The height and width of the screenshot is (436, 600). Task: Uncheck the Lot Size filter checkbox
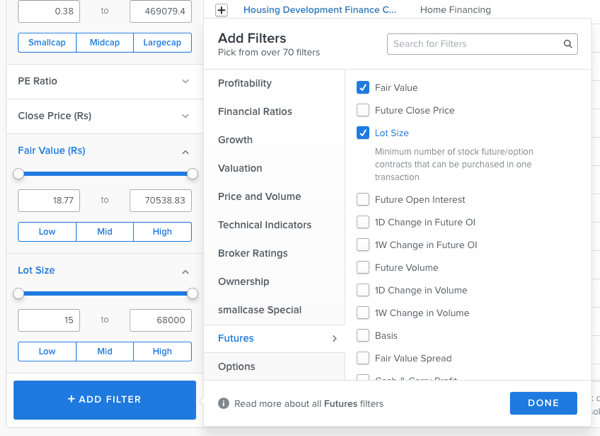point(363,133)
